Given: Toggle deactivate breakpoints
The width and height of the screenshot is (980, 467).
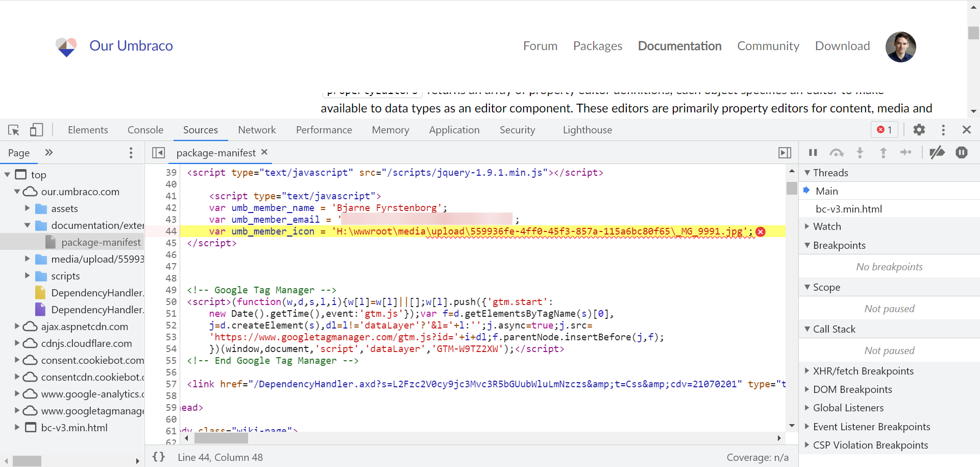Looking at the screenshot, I should point(938,152).
